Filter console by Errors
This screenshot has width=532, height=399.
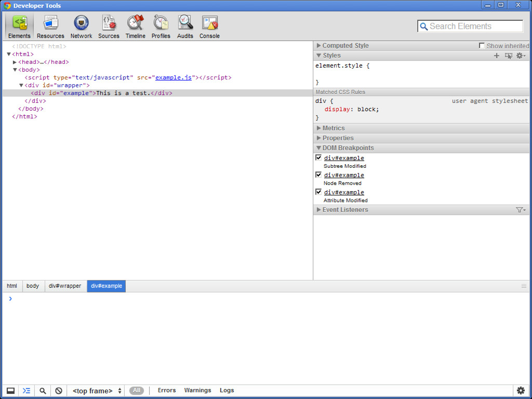[x=167, y=391]
